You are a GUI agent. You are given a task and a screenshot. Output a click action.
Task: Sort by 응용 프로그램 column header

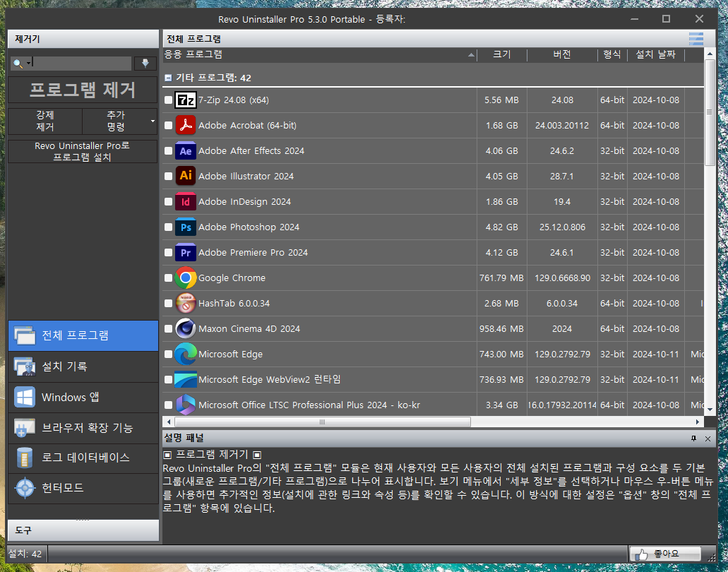tap(320, 55)
